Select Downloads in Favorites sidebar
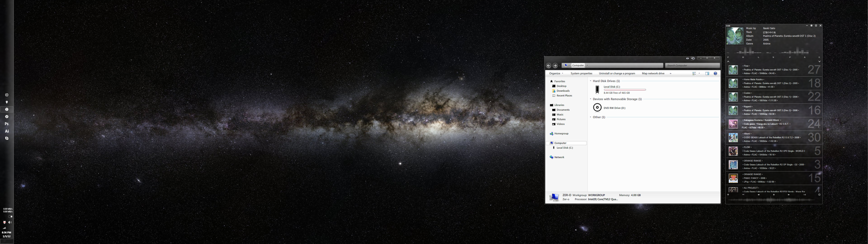This screenshot has height=244, width=868. click(563, 91)
